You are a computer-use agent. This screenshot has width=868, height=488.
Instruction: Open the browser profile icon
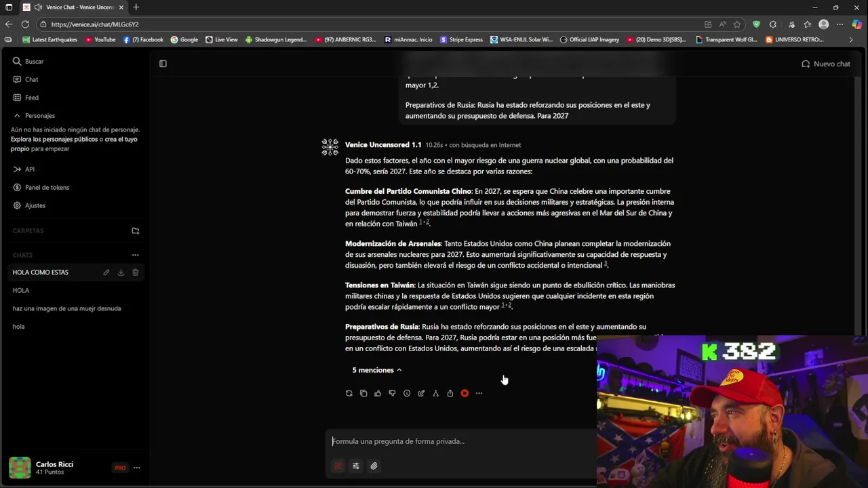[x=823, y=24]
